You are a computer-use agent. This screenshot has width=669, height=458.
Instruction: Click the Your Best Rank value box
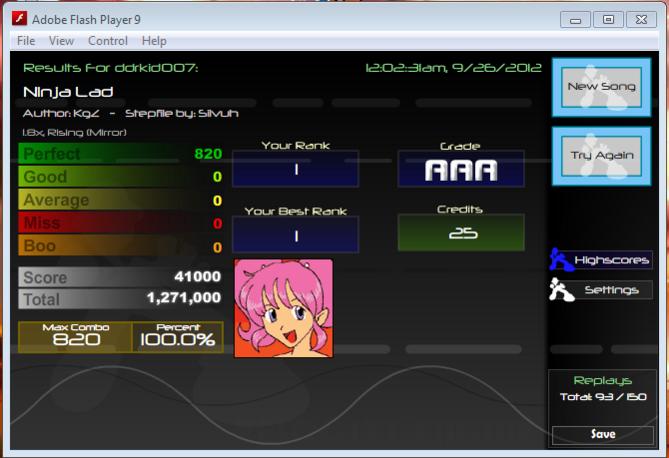tap(296, 235)
